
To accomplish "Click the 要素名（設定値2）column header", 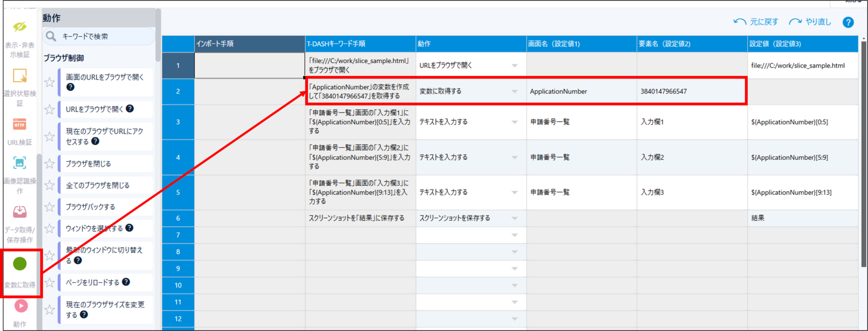I will pyautogui.click(x=692, y=44).
